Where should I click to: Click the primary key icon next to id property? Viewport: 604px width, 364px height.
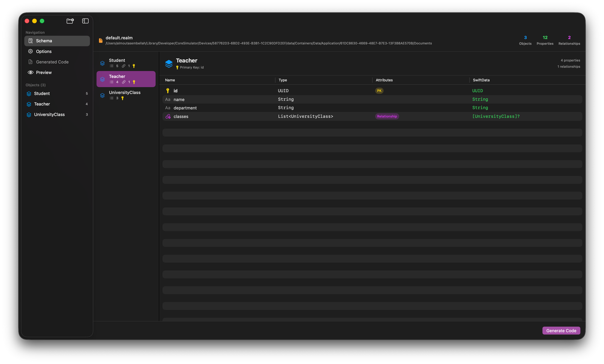(x=168, y=91)
